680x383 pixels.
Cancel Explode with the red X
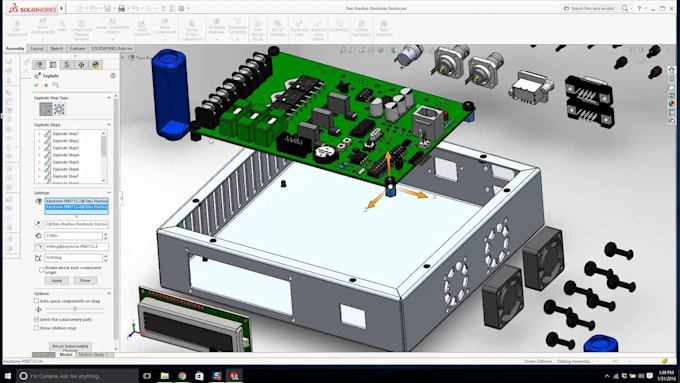[x=46, y=85]
